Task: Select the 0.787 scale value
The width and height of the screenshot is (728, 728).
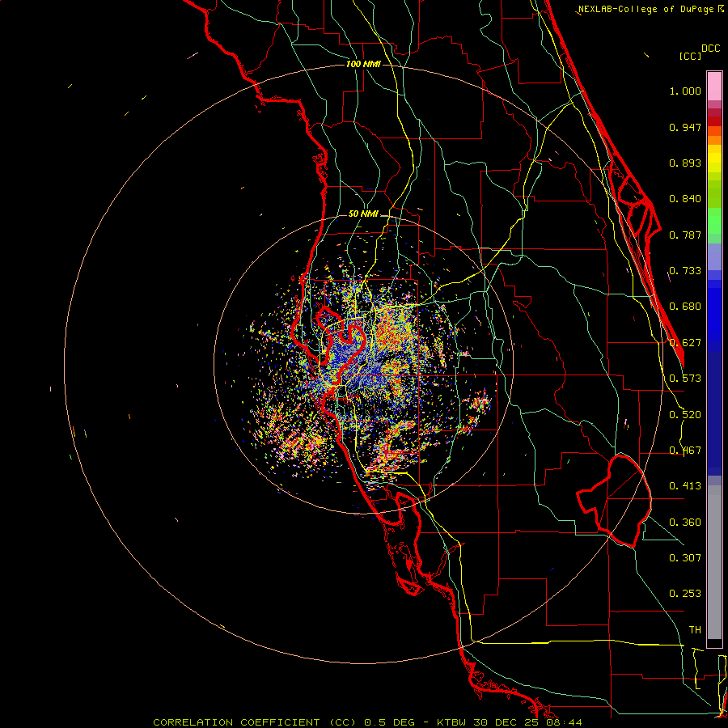Action: pos(685,235)
